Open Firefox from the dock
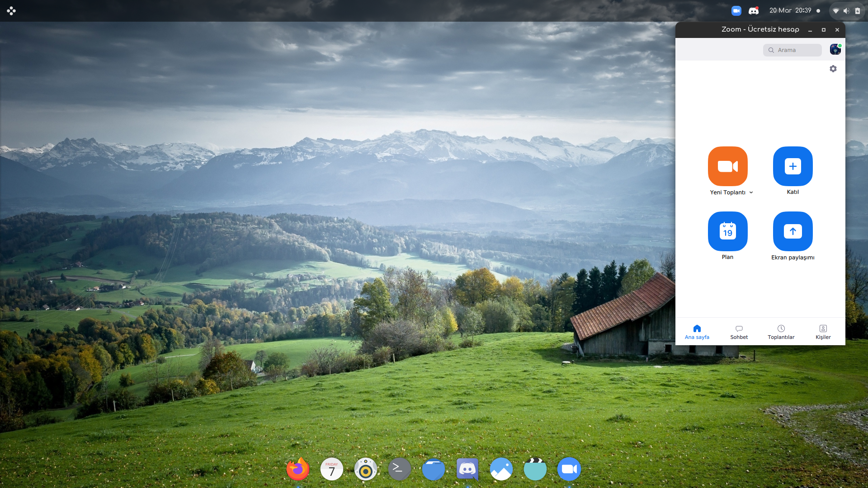The width and height of the screenshot is (868, 488). (298, 469)
